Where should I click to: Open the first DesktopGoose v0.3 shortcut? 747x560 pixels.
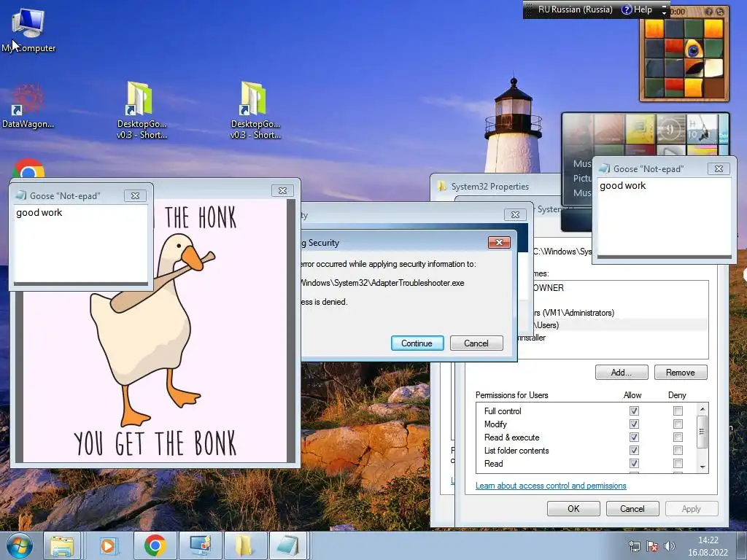[x=142, y=109]
